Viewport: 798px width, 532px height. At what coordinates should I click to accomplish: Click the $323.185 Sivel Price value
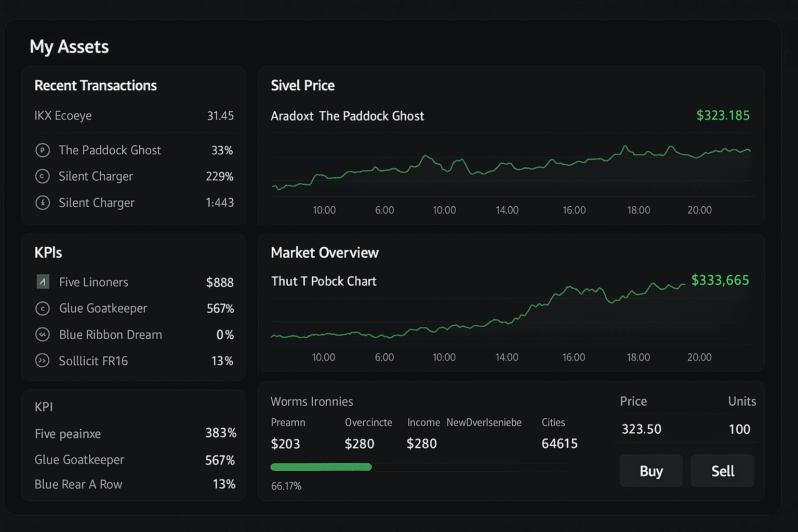click(723, 115)
